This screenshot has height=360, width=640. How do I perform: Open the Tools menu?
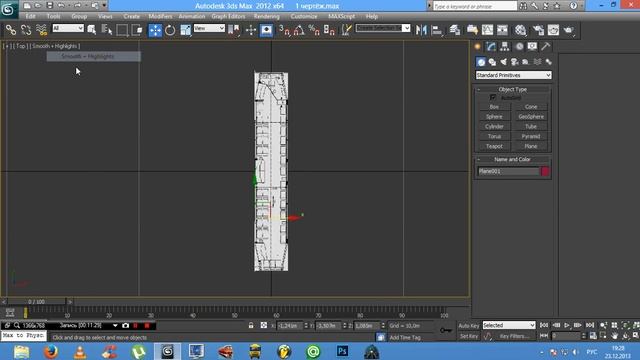tap(53, 16)
